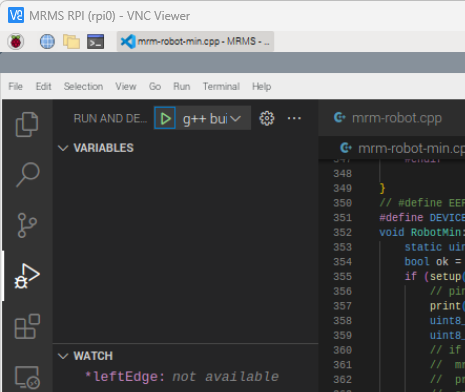This screenshot has height=392, width=465.
Task: Open the Search view in activity bar
Action: coord(28,175)
